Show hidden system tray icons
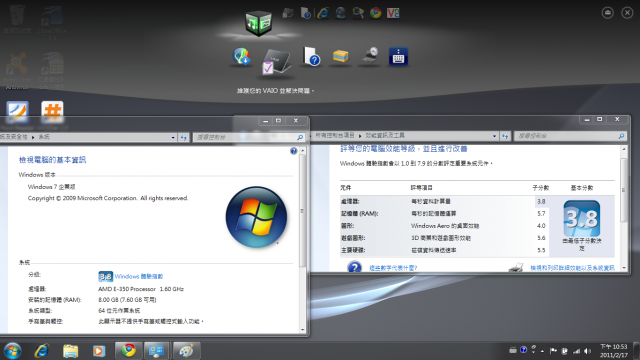Screen dimensions: 640x360 (x=542, y=351)
